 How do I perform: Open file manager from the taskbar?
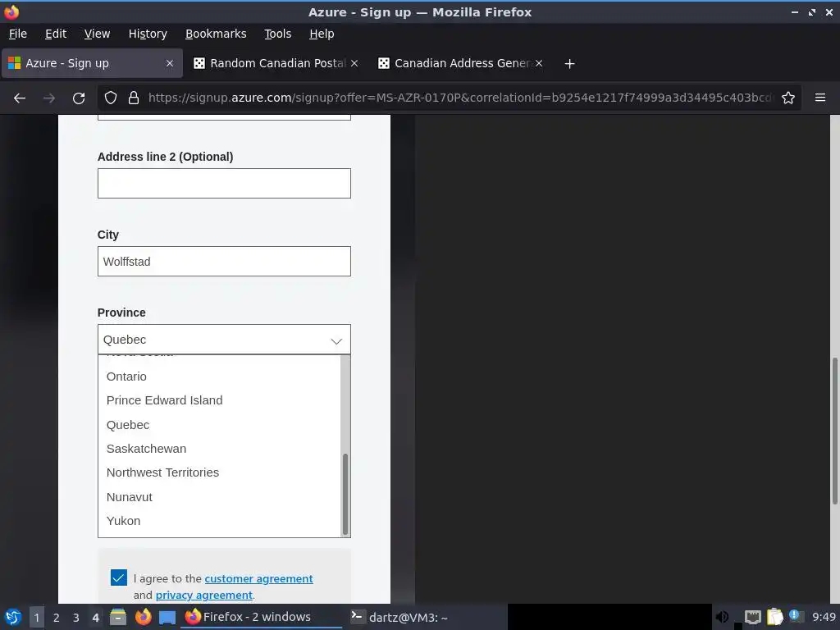point(118,617)
